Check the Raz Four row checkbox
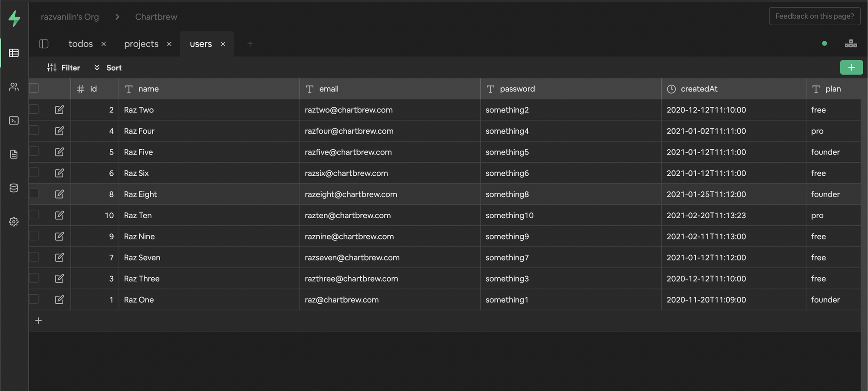 pyautogui.click(x=34, y=131)
